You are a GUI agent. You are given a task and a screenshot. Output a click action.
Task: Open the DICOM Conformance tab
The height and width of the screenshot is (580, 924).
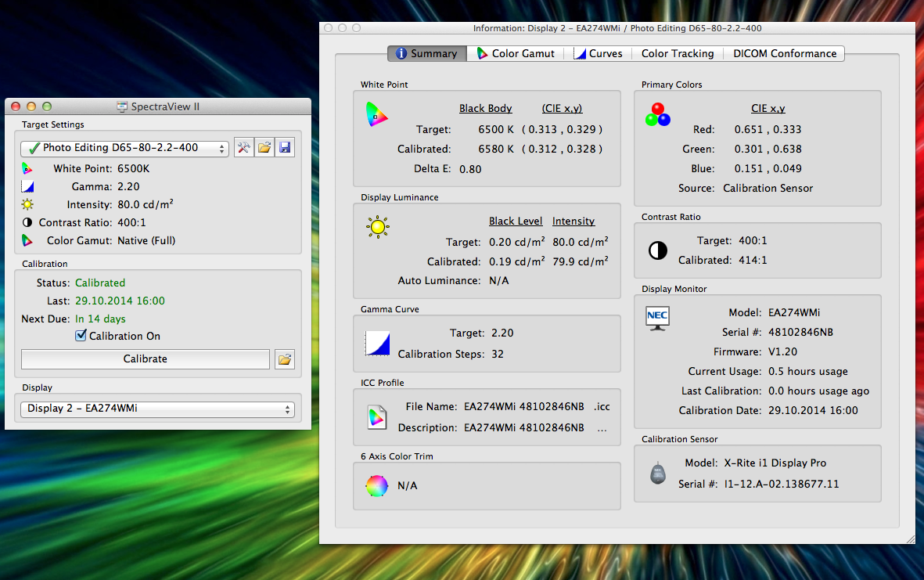tap(784, 54)
